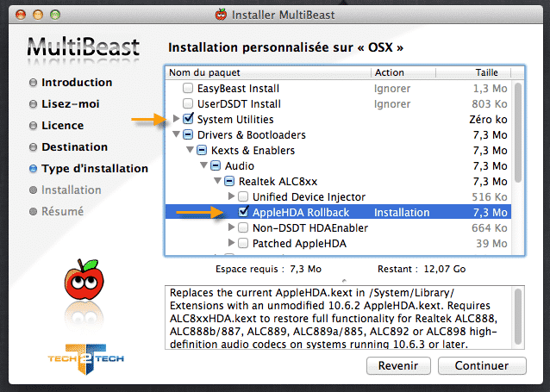Viewport: 550px width, 392px height.
Task: Collapse the Drivers & Bootloaders group
Action: [178, 134]
